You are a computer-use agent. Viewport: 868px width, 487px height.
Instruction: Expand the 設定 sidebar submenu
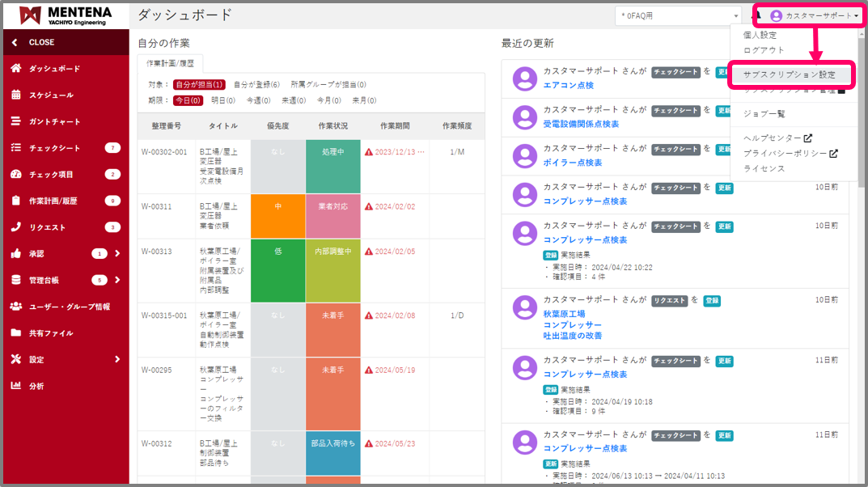(x=117, y=359)
